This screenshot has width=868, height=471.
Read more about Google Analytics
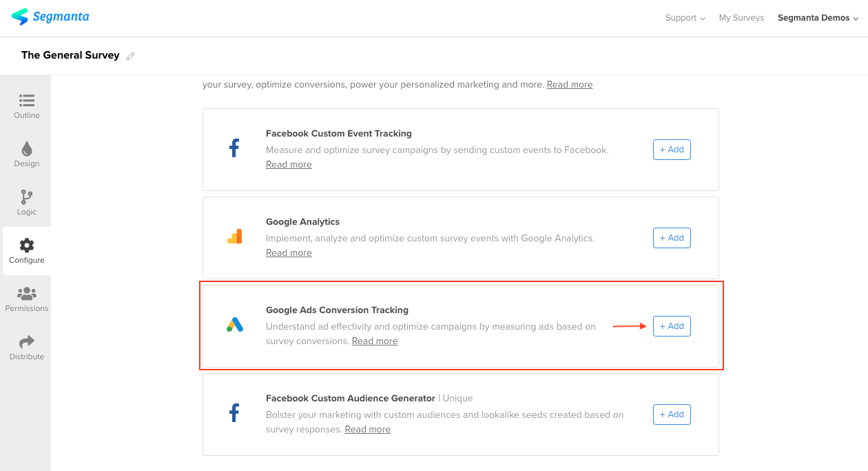289,252
